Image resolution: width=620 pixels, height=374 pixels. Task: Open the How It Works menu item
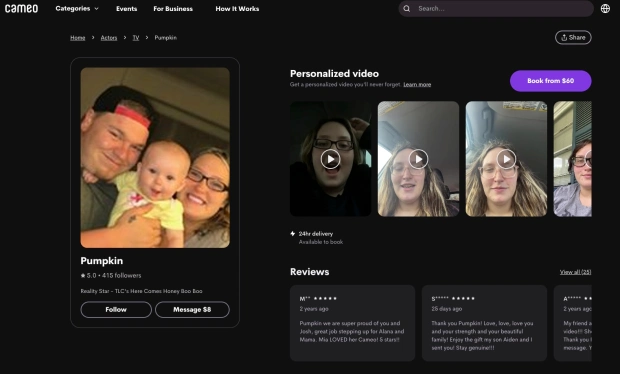pos(237,9)
